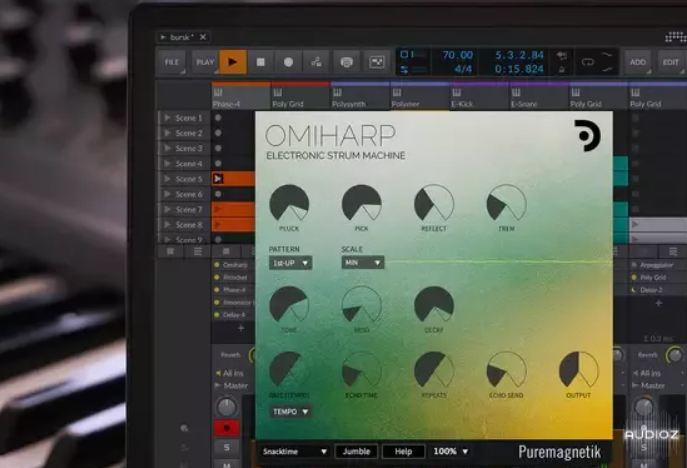Stop playback with the stop button
Screen dimensions: 687x468
point(261,62)
